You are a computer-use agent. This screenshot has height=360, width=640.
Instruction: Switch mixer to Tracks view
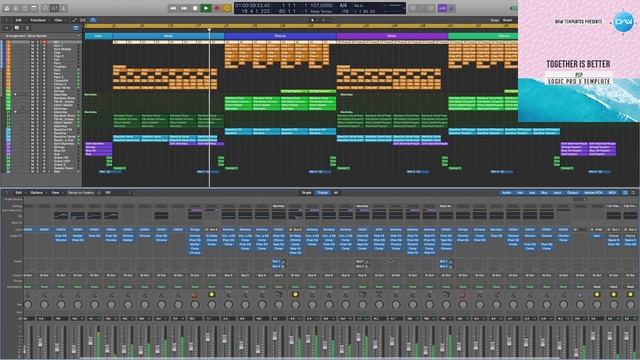coord(322,193)
